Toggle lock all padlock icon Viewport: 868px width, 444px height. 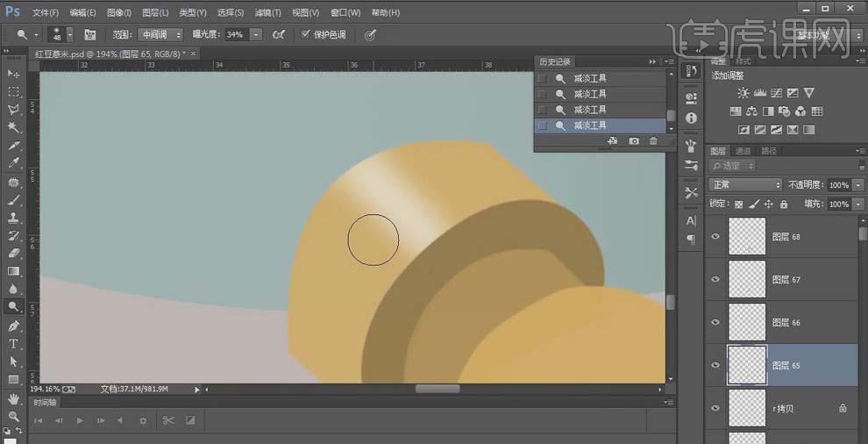[x=783, y=204]
